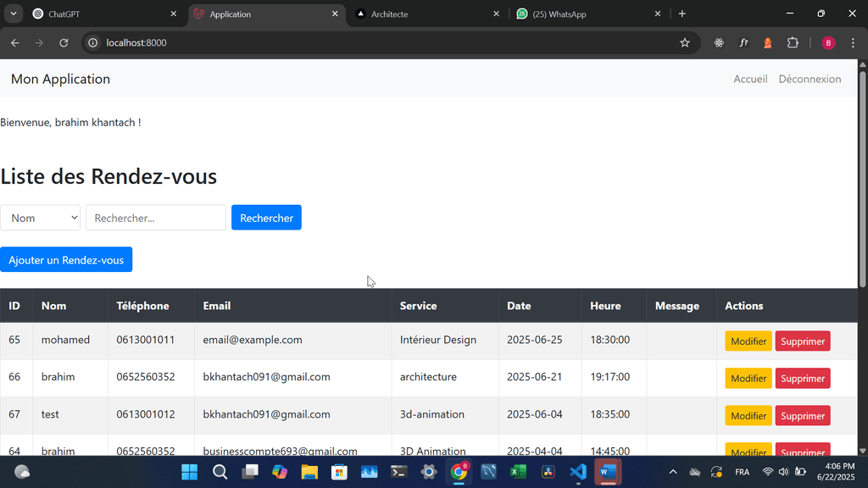Open Microsoft Store from the taskbar
Screen dimensions: 868x488
pyautogui.click(x=339, y=472)
